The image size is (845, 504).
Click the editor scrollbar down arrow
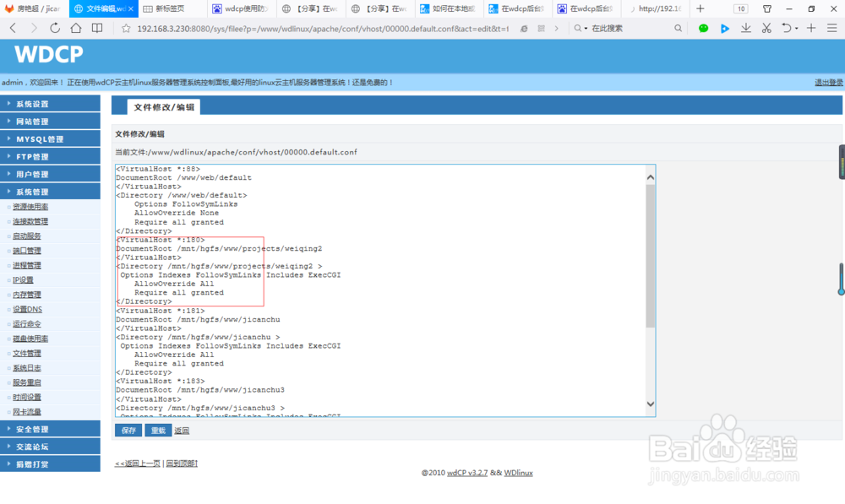[x=651, y=404]
